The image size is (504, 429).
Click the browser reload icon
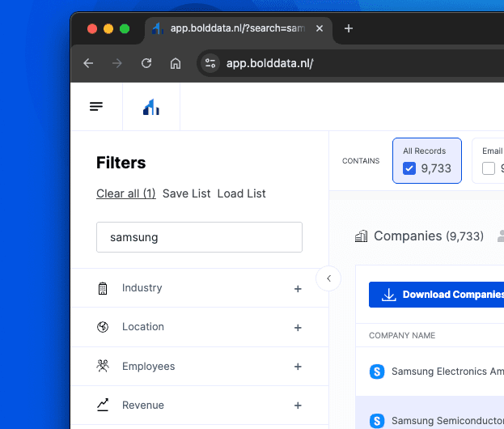pos(146,63)
